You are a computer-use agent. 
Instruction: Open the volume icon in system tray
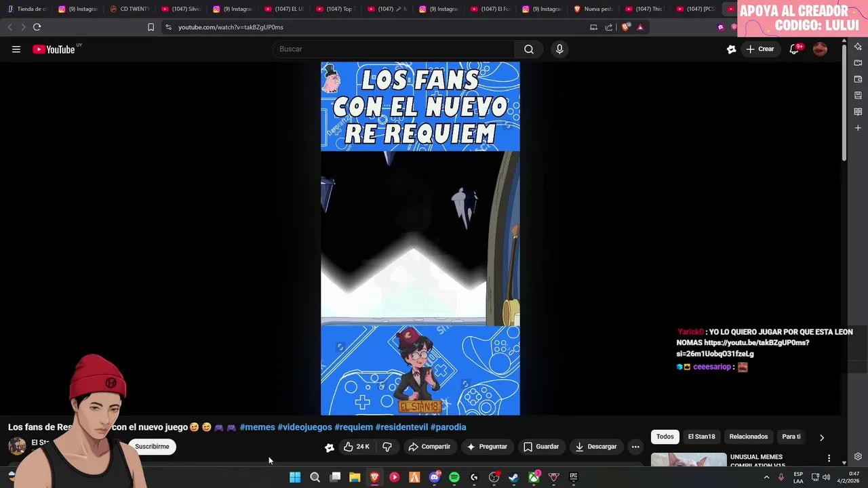(x=826, y=477)
